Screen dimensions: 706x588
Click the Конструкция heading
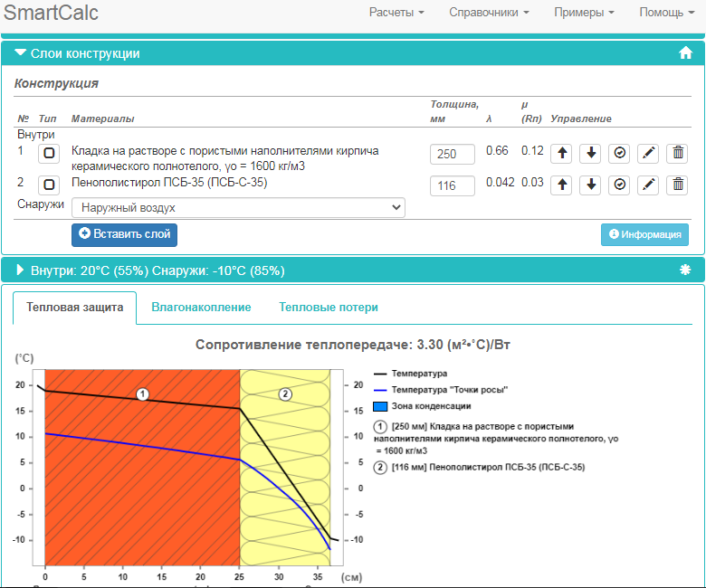point(56,83)
